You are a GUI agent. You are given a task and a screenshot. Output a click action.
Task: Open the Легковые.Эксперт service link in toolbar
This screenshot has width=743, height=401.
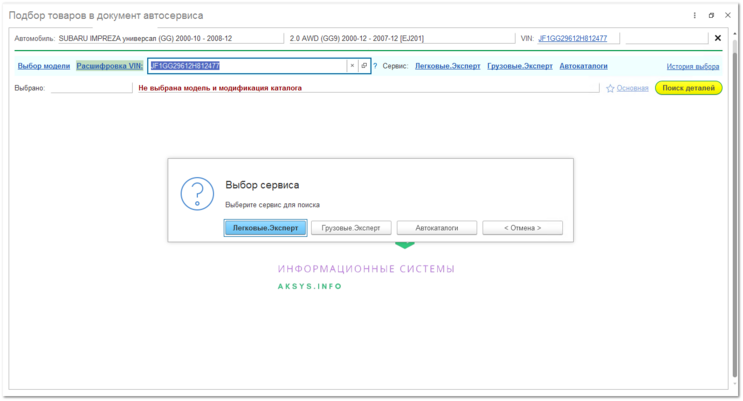click(x=448, y=66)
